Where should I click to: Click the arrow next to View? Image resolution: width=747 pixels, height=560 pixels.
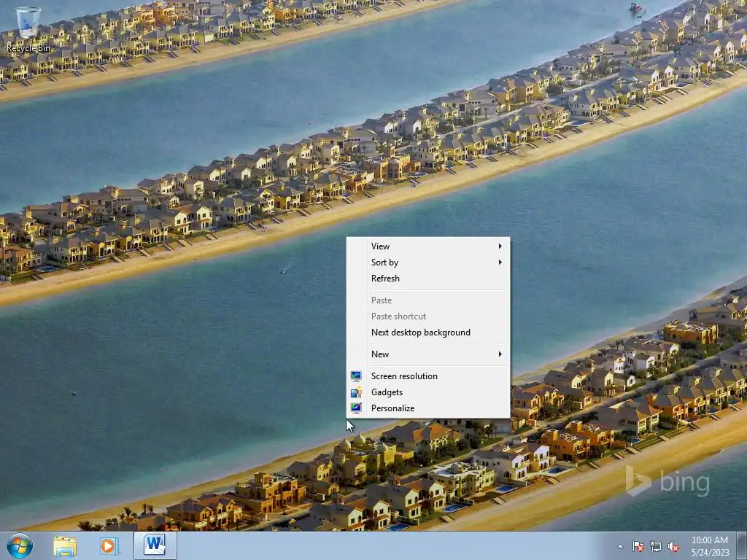(x=500, y=246)
